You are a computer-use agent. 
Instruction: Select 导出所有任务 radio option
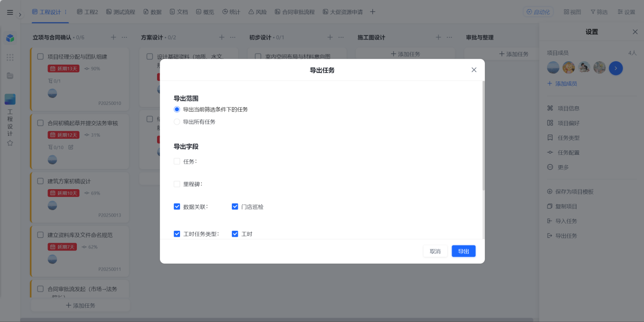point(177,122)
